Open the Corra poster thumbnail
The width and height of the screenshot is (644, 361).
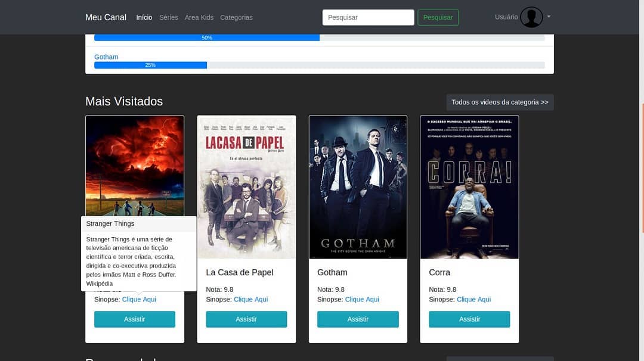tap(469, 187)
